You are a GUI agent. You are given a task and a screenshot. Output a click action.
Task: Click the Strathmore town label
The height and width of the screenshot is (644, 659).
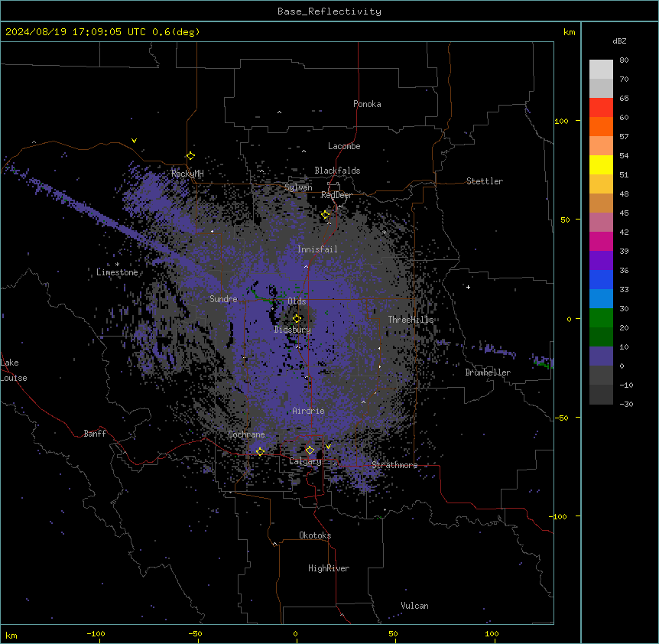(x=394, y=465)
